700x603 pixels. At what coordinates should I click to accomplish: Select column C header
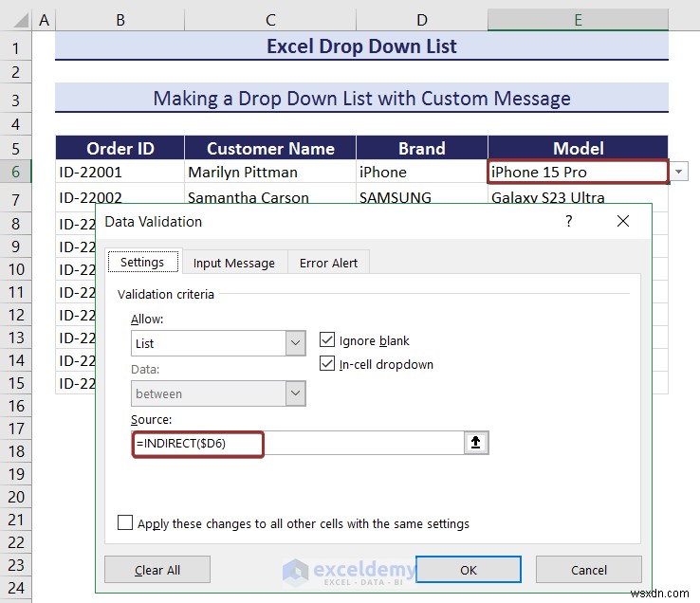click(x=270, y=20)
